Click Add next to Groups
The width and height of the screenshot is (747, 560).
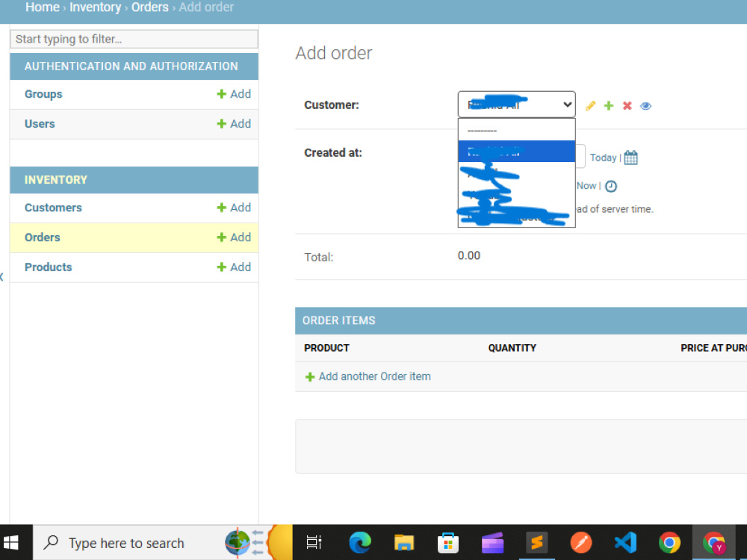coord(234,94)
